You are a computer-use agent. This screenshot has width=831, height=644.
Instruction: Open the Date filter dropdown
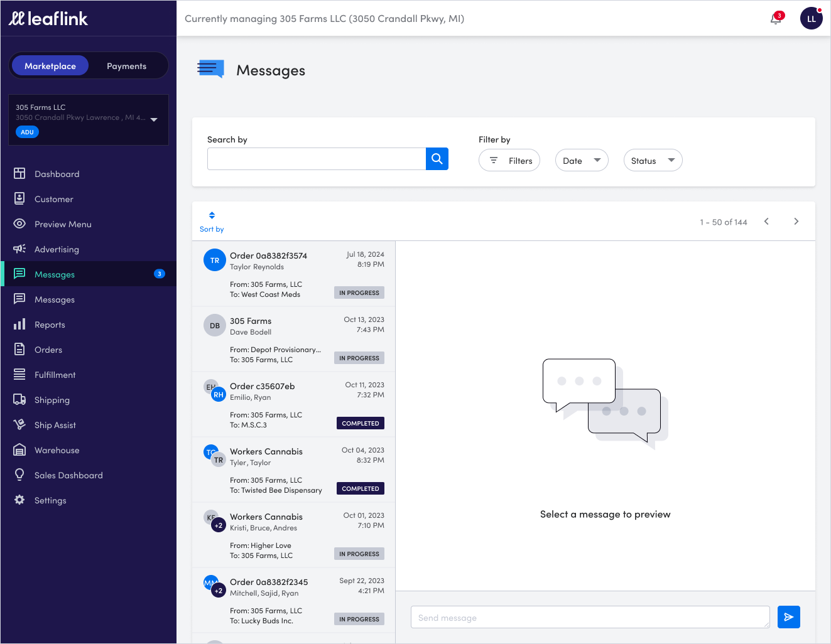point(582,161)
